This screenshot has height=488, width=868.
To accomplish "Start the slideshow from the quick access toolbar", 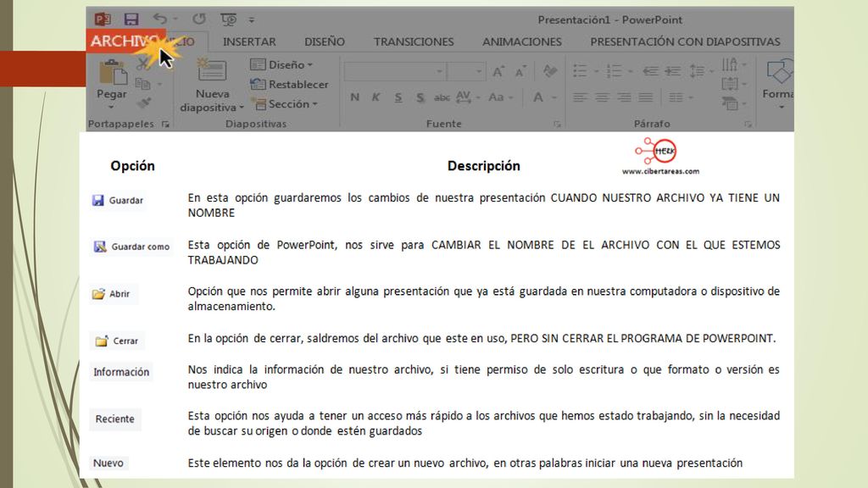I will click(x=228, y=20).
